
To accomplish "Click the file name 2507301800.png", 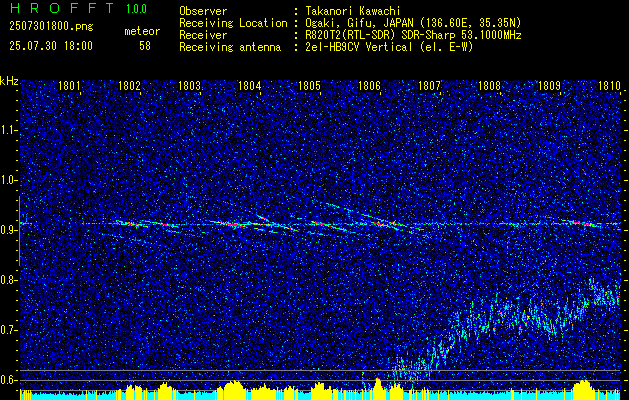I will [x=51, y=27].
